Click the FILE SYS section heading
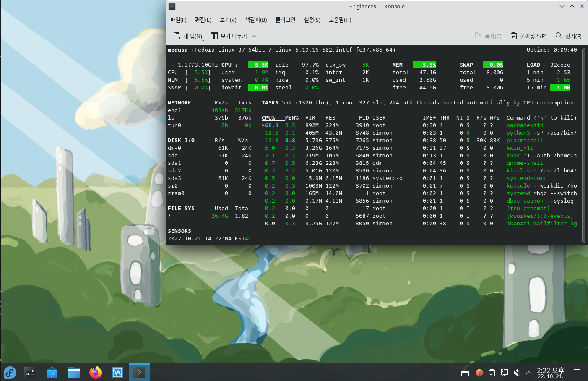Image resolution: width=588 pixels, height=381 pixels. pos(181,209)
